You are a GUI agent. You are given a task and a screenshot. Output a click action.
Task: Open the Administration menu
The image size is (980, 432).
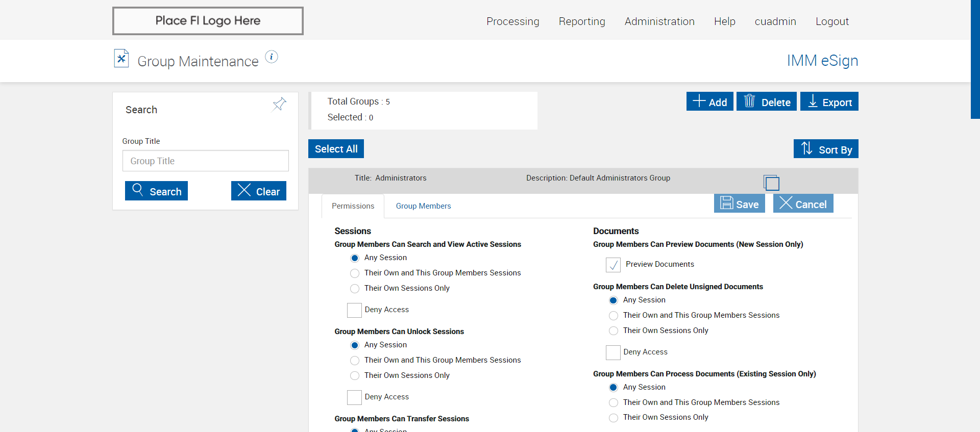click(x=659, y=21)
